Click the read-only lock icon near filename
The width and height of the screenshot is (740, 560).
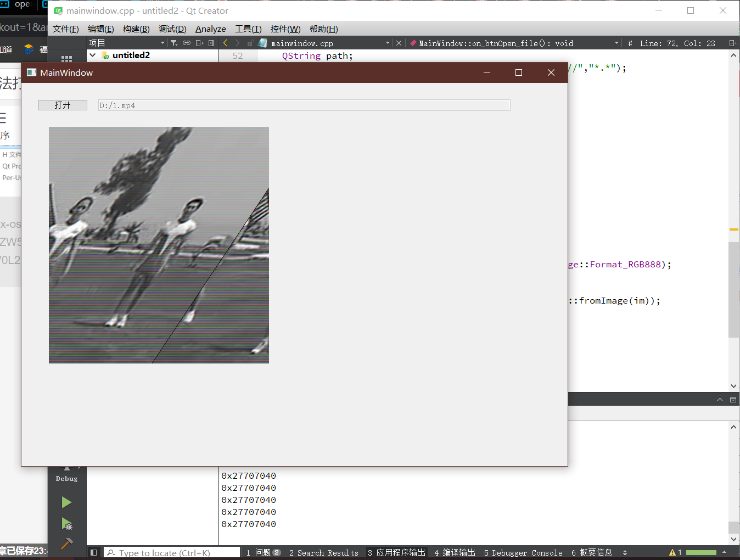pos(250,42)
